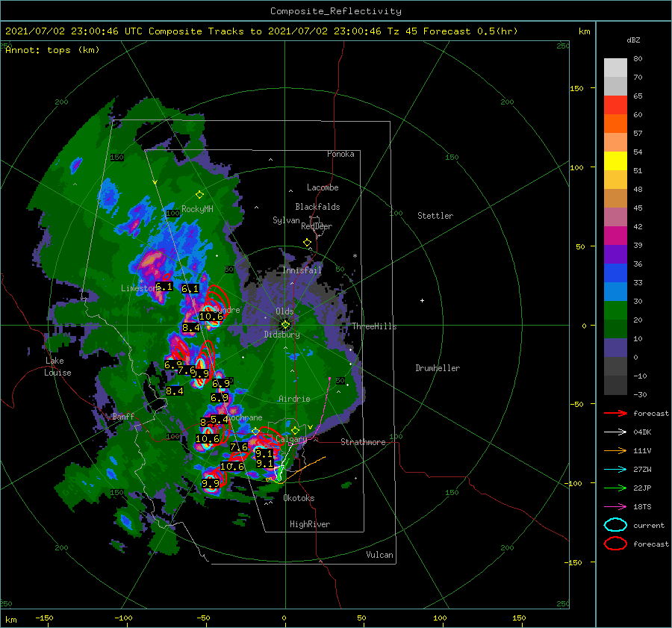Click the RedDeer city label
Screen dimensions: 672x628
(x=317, y=226)
